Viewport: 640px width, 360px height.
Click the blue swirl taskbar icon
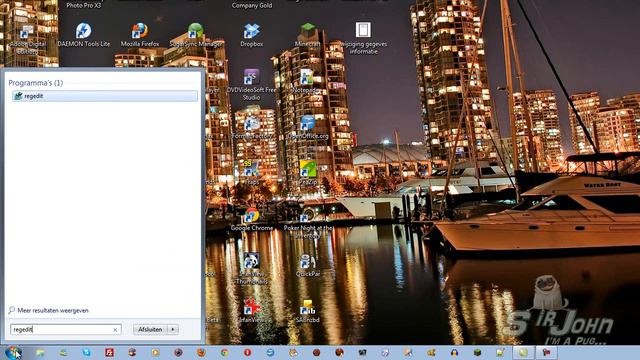click(270, 353)
